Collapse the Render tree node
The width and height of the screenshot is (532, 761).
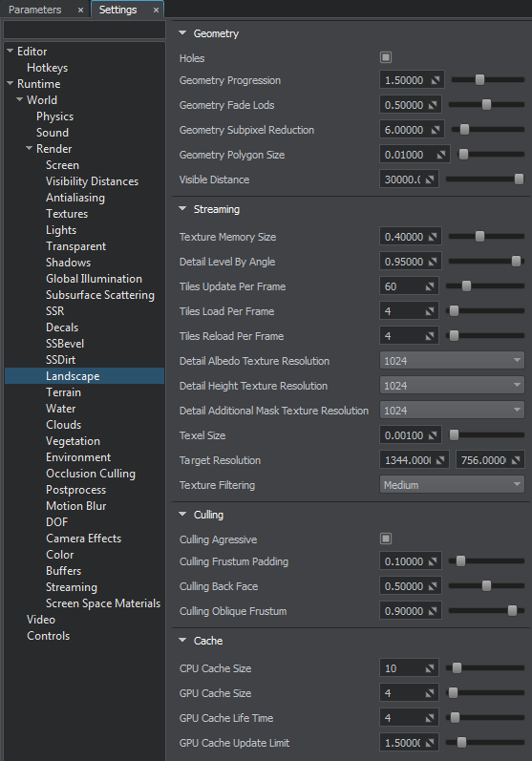(29, 148)
